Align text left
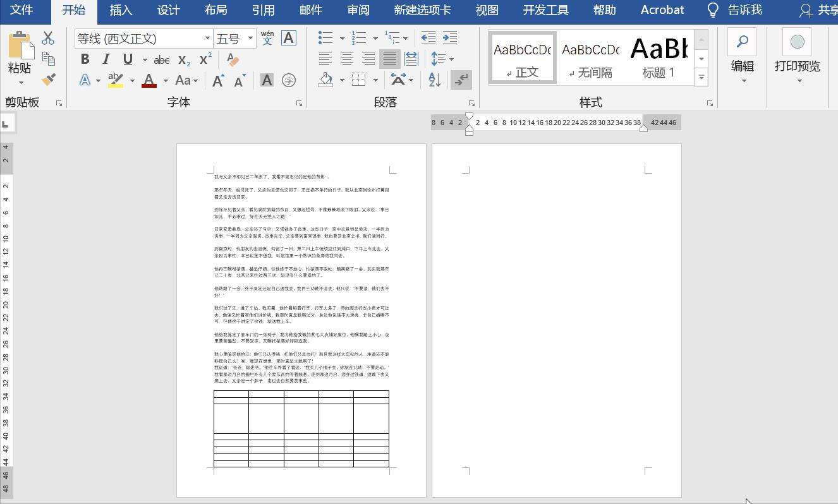Screen dimensions: 838x504 coord(325,59)
